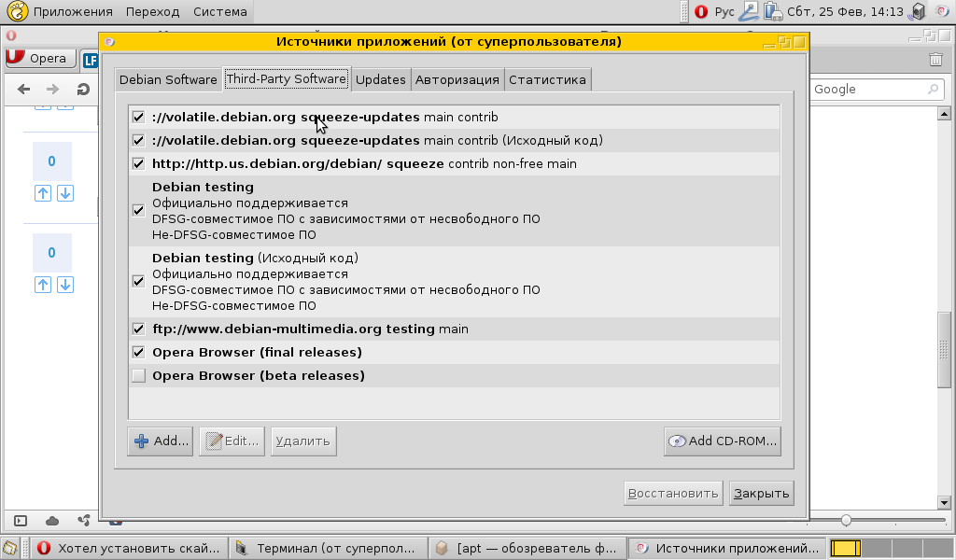Viewport: 956px width, 560px height.
Task: Select the second workspace in the switcher
Action: pos(876,548)
